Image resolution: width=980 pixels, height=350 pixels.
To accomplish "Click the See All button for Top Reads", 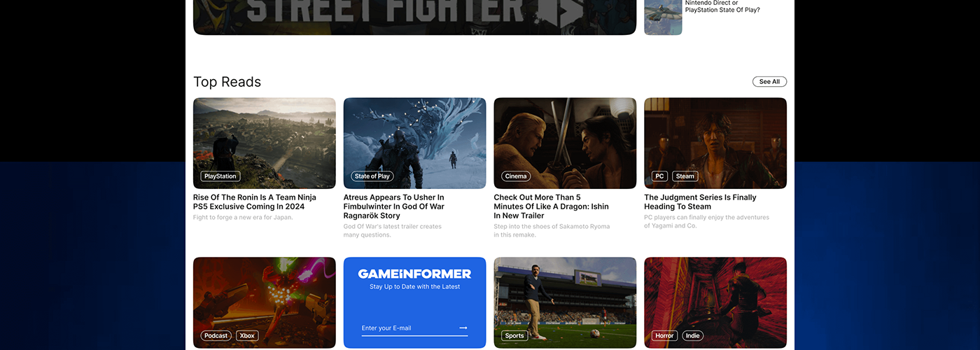I will tap(769, 82).
